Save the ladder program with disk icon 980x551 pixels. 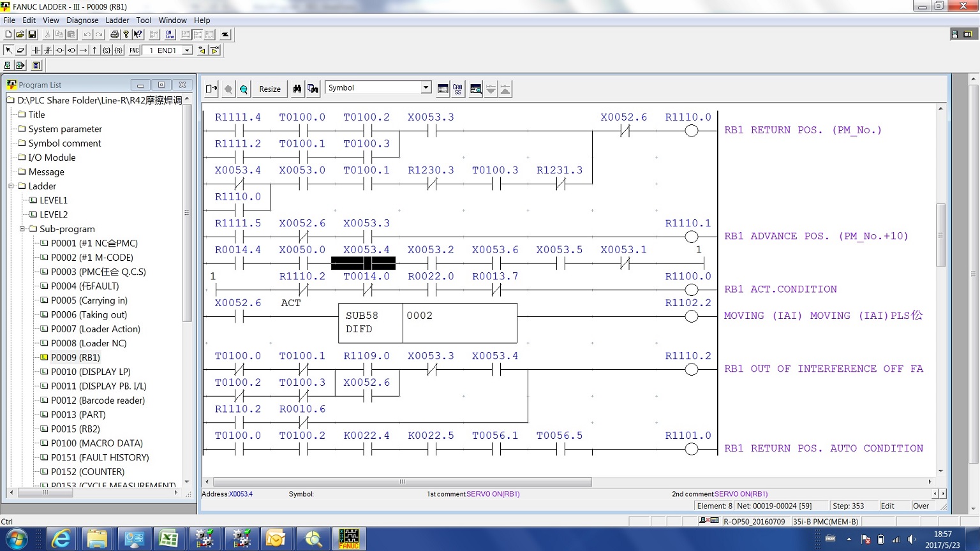[x=32, y=34]
